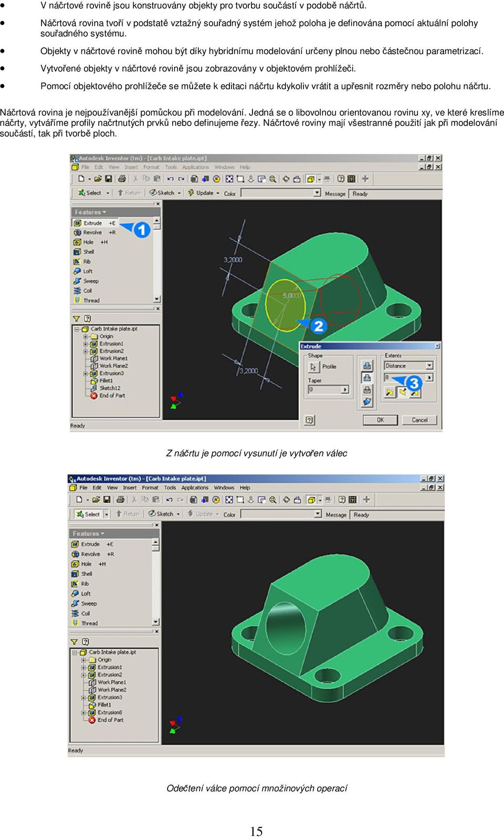
Task: Pick the Hole feature in upper screenshot panel
Action: click(x=90, y=242)
